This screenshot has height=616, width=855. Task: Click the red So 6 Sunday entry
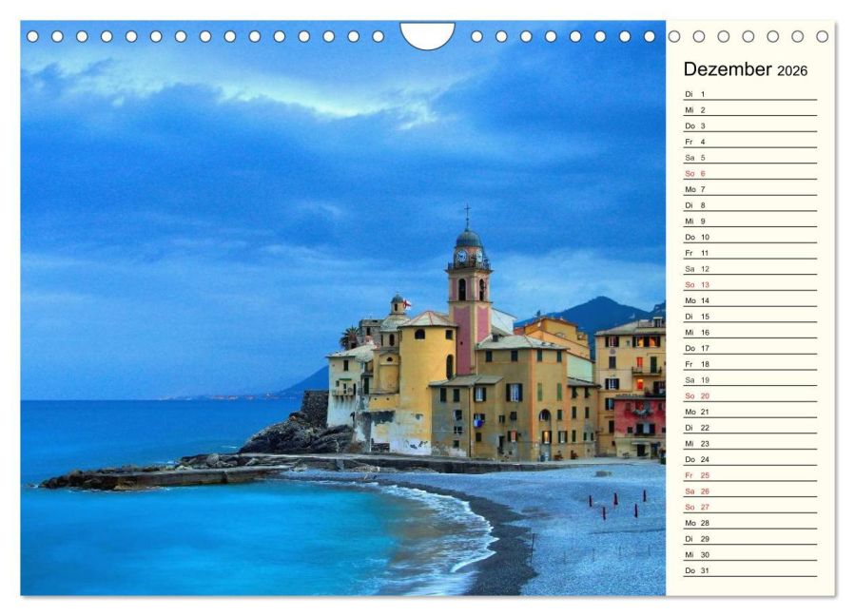coord(749,174)
